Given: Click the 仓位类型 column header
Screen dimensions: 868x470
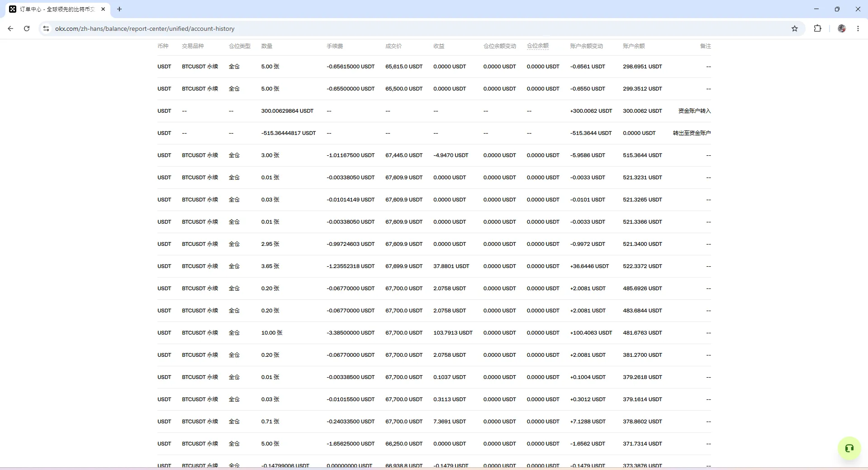Looking at the screenshot, I should pos(240,46).
